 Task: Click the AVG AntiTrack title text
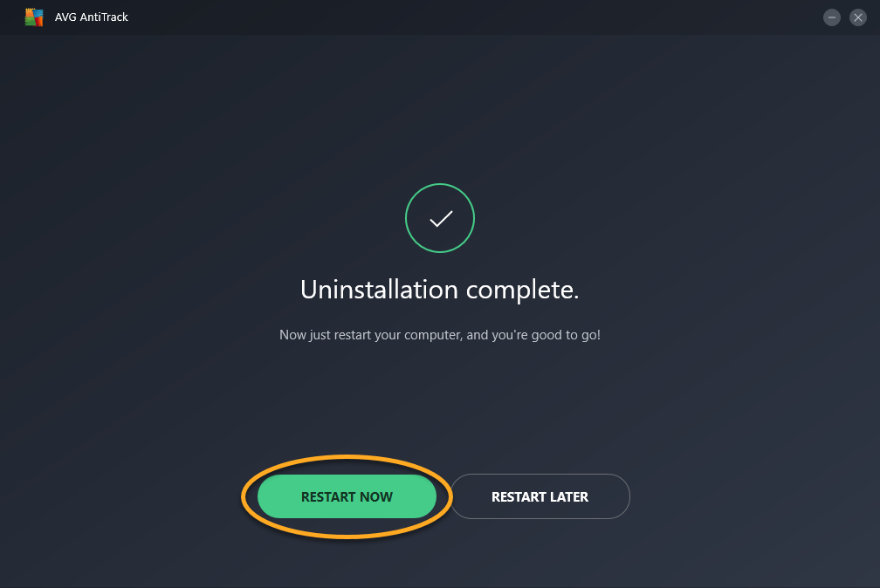92,17
